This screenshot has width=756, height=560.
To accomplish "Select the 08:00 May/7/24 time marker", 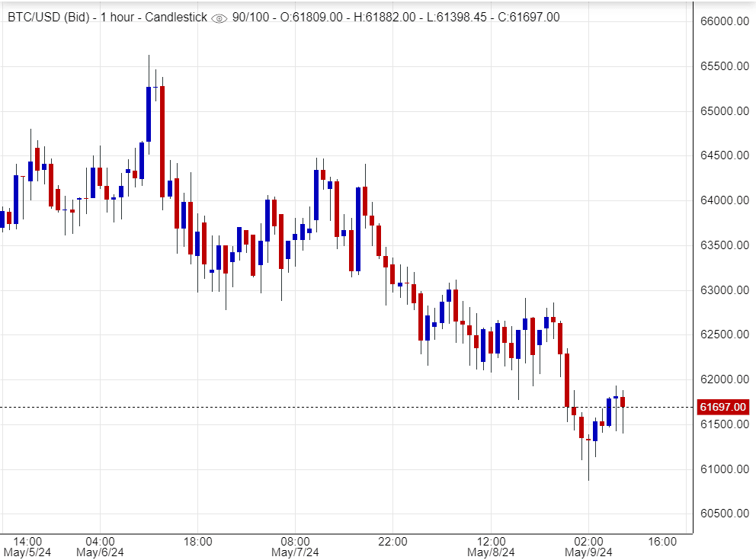I will coord(294,546).
